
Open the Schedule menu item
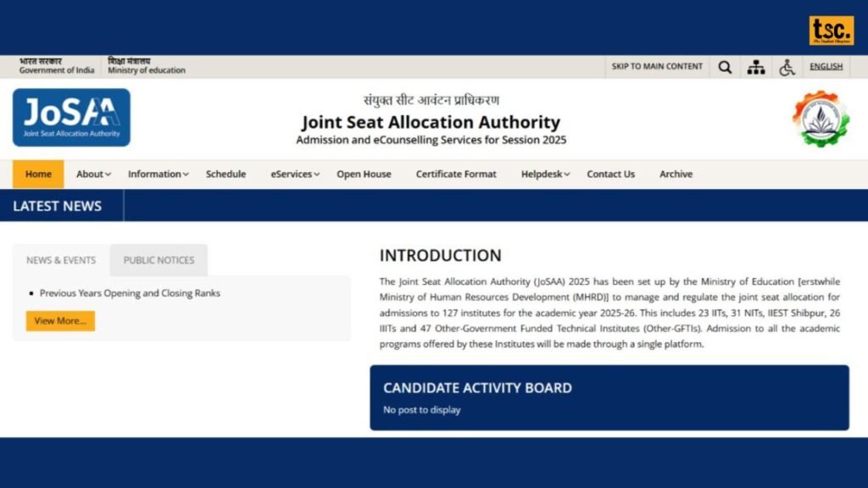tap(225, 174)
